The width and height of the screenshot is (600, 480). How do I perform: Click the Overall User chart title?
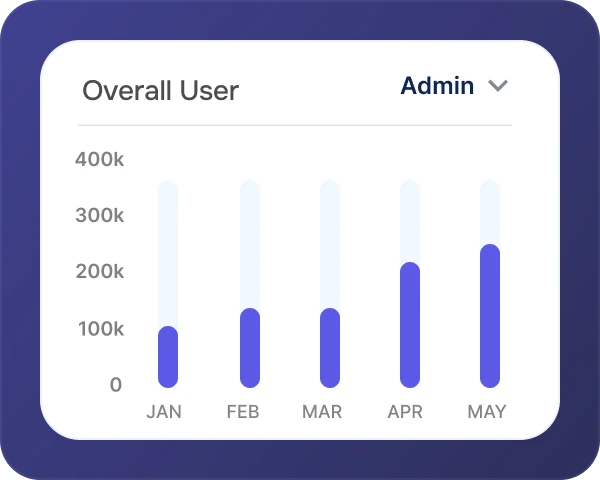tap(160, 91)
